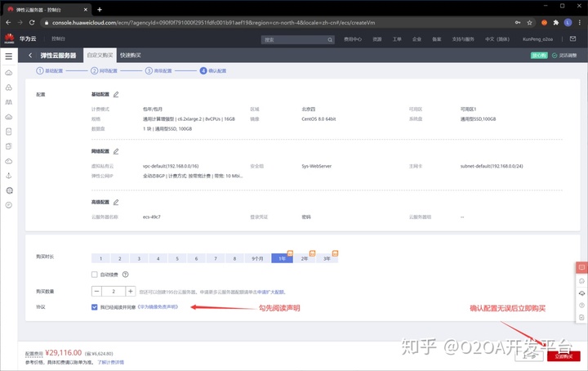Open the hamburger navigation menu
The height and width of the screenshot is (371, 588).
(9, 56)
